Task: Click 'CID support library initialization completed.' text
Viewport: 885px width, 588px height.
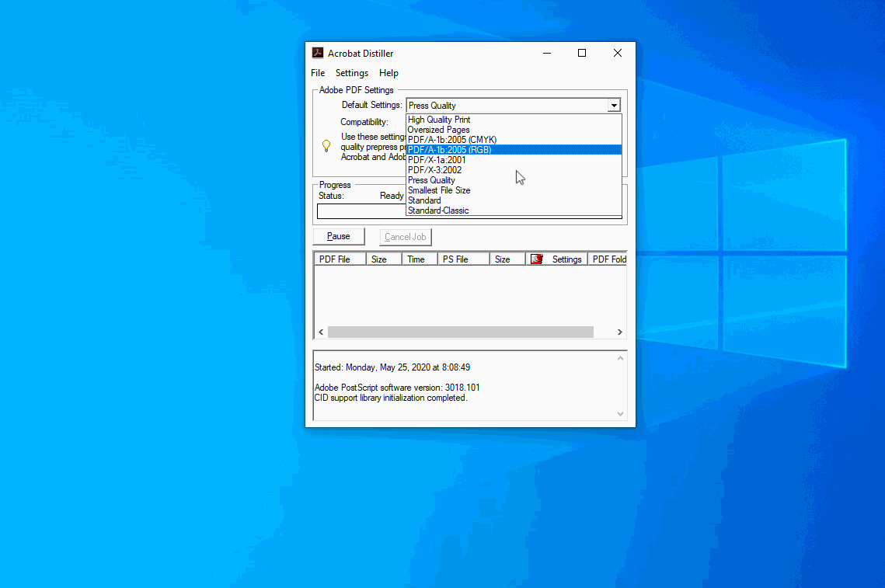Action: pyautogui.click(x=391, y=398)
